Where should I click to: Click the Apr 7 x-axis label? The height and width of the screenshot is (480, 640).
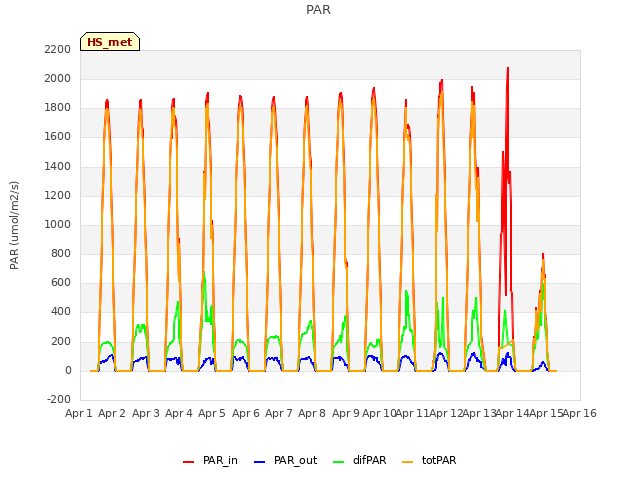tap(279, 413)
